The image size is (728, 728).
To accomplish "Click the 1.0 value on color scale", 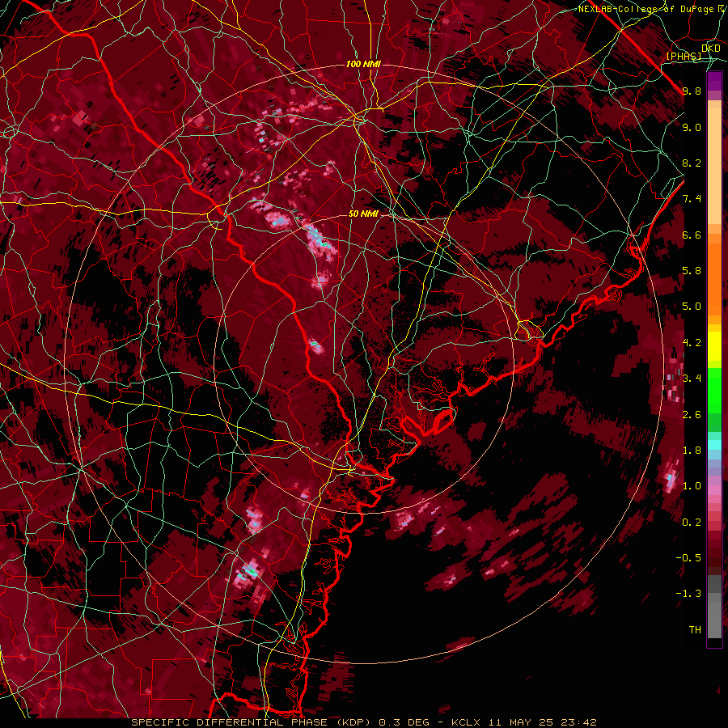I will (692, 486).
